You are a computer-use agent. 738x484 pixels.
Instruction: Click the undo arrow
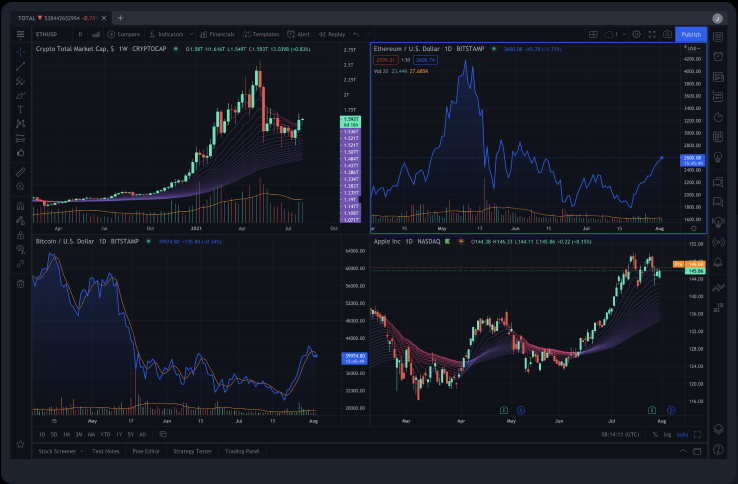(356, 34)
